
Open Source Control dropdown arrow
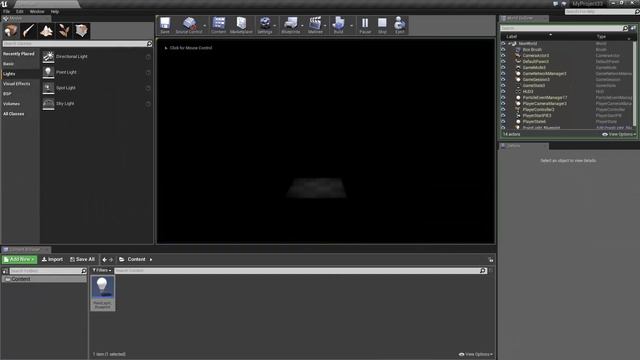[205, 25]
